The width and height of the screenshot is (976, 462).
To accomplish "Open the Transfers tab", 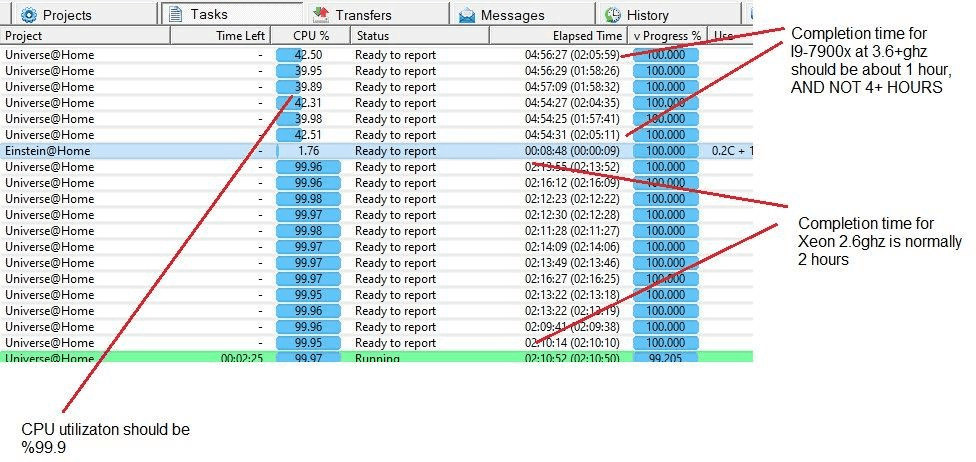I will [x=377, y=14].
